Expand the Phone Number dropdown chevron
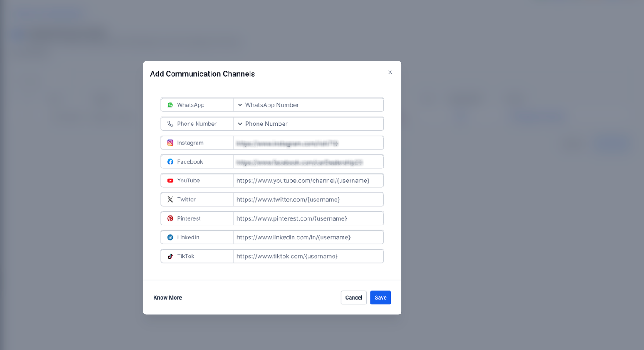Screen dimensions: 644x350 pyautogui.click(x=240, y=124)
